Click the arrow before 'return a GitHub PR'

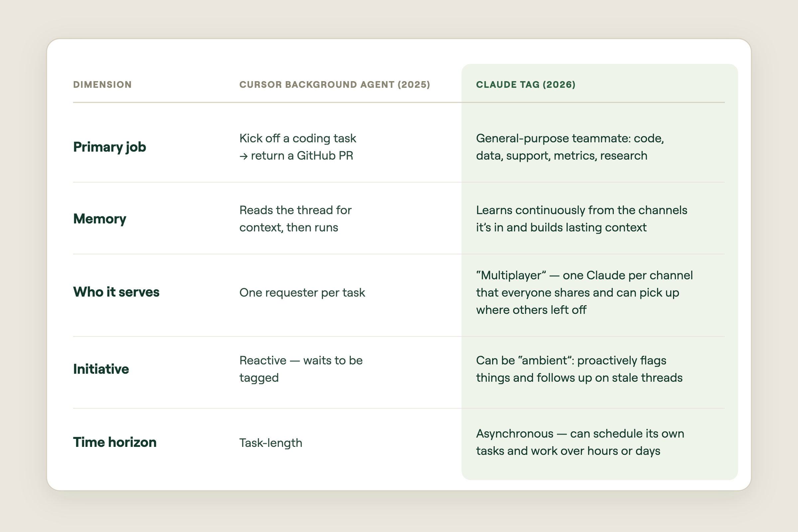(x=243, y=156)
